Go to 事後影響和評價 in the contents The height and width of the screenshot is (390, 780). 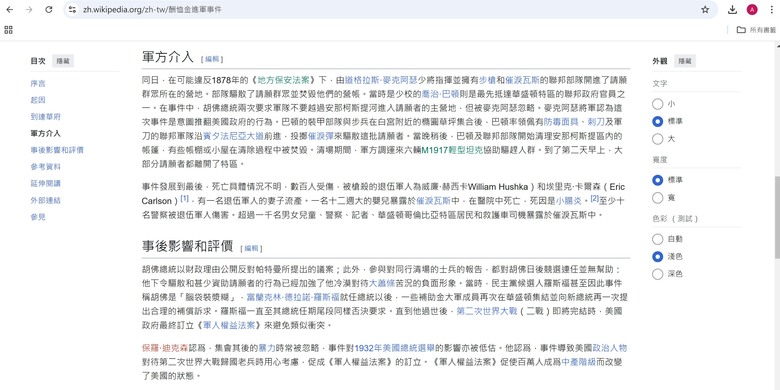57,150
